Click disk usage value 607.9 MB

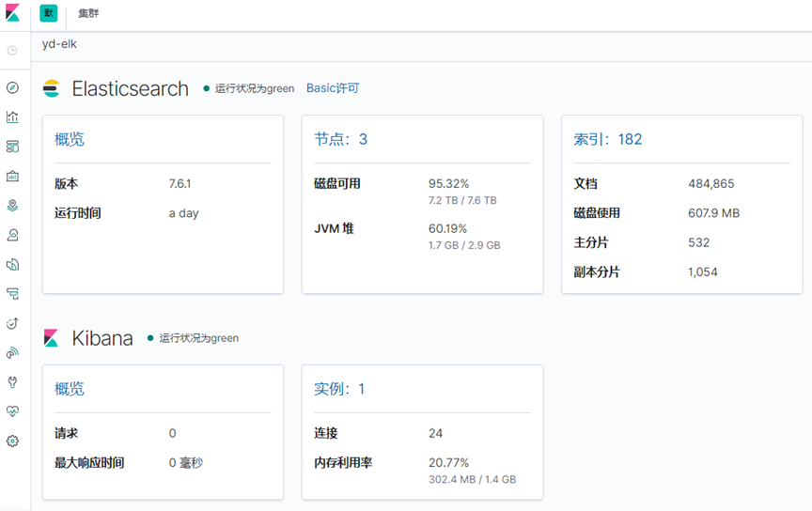(713, 213)
